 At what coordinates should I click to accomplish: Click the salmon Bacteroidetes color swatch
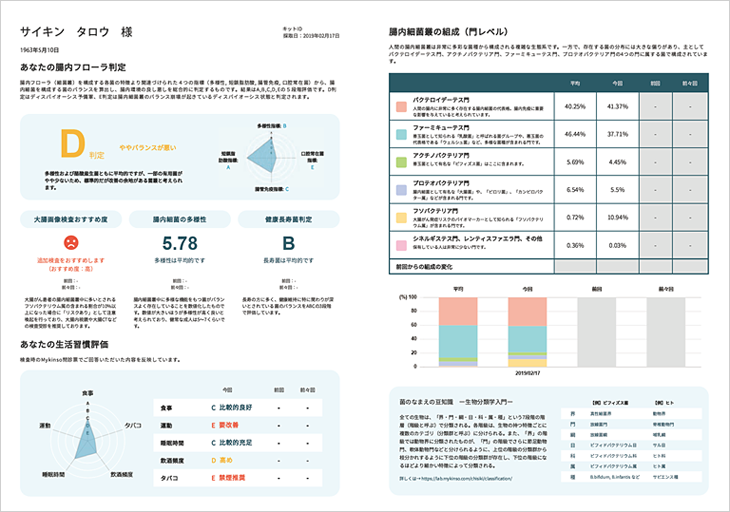tap(401, 107)
